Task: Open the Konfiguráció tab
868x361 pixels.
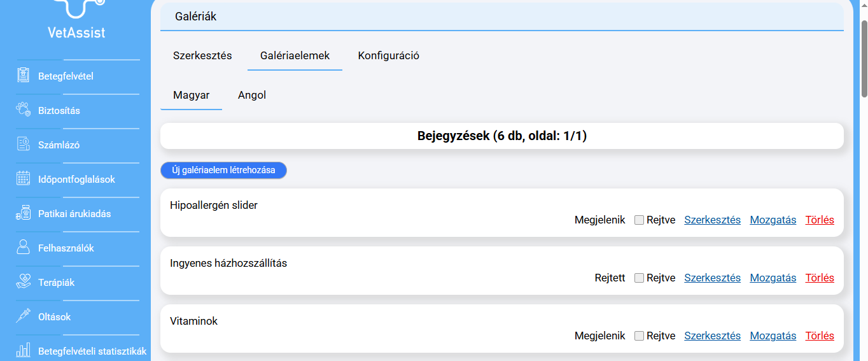Action: coord(388,55)
